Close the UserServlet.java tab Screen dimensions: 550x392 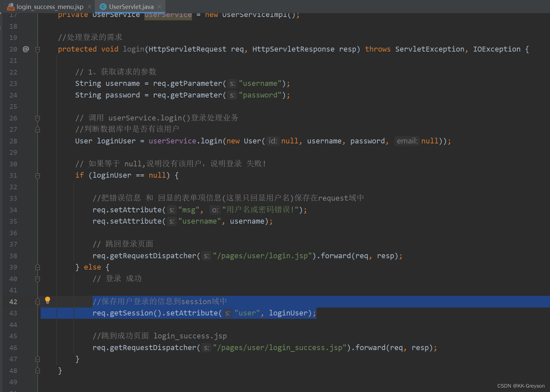(x=159, y=7)
